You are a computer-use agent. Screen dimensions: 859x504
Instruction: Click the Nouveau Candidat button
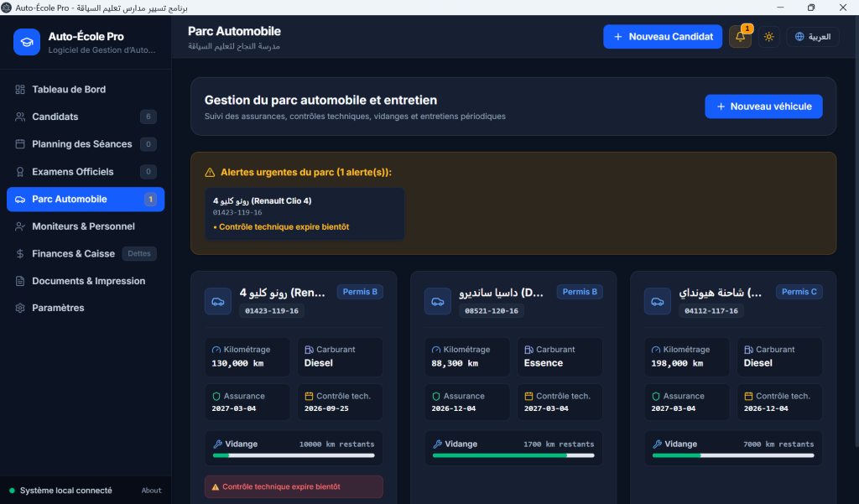pos(663,37)
